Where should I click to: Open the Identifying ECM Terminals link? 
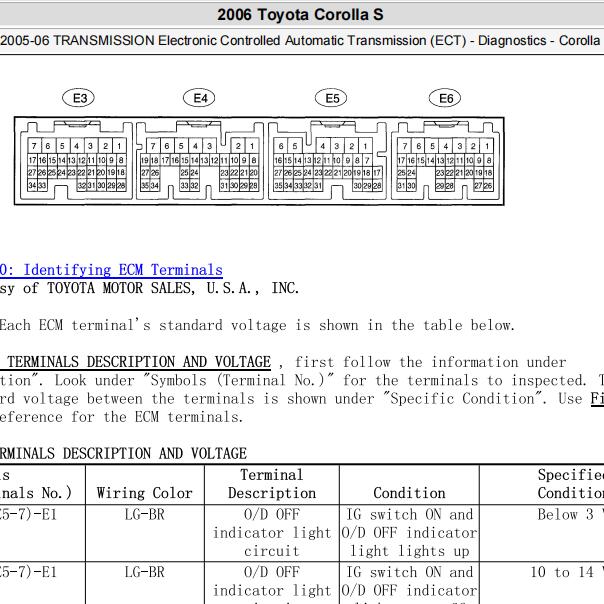[x=111, y=270]
